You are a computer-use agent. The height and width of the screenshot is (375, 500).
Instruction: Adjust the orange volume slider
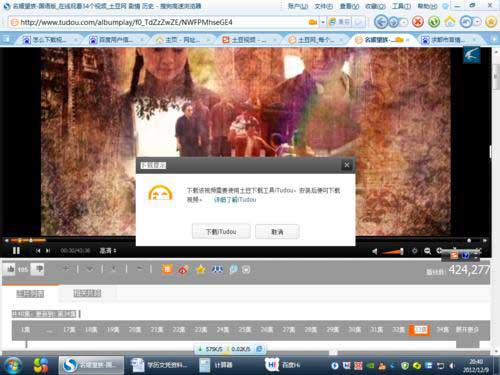pyautogui.click(x=393, y=251)
